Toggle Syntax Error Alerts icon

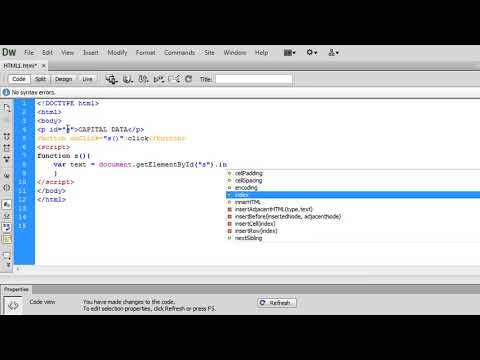[7, 239]
